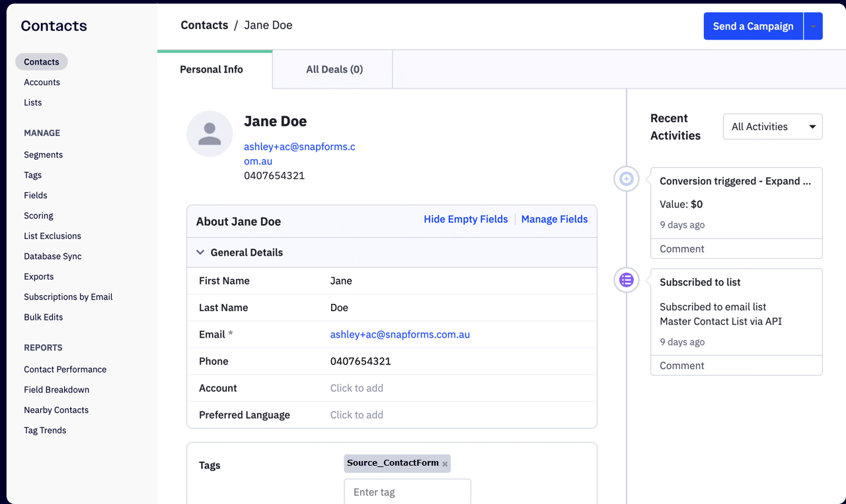Click Hide Empty Fields

(x=465, y=219)
